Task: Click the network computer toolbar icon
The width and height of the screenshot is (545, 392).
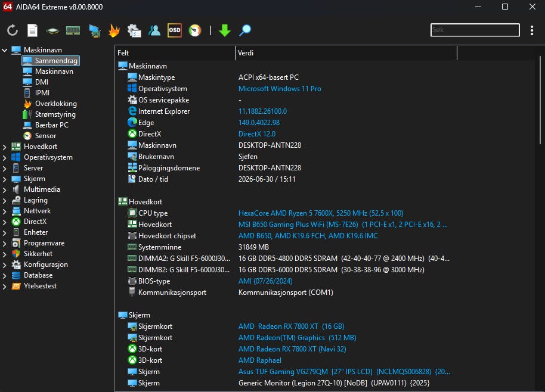Action: click(x=94, y=30)
